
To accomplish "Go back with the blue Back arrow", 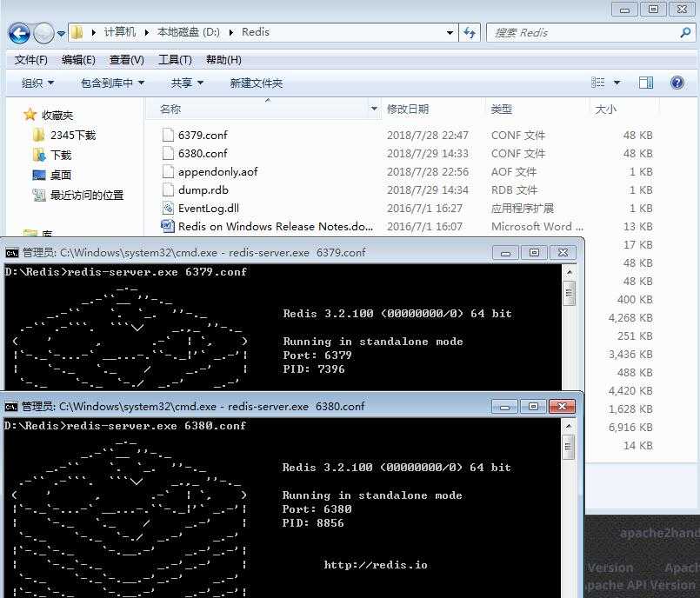I will pos(19,33).
